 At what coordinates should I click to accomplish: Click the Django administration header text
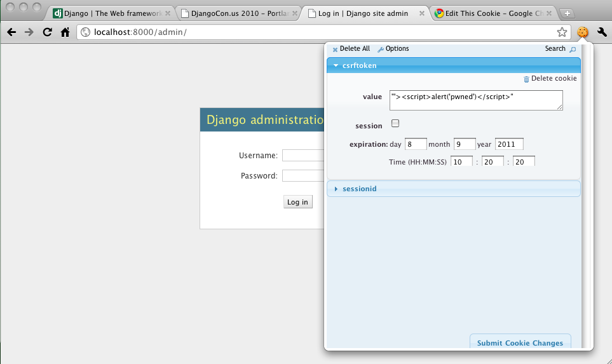pos(265,120)
